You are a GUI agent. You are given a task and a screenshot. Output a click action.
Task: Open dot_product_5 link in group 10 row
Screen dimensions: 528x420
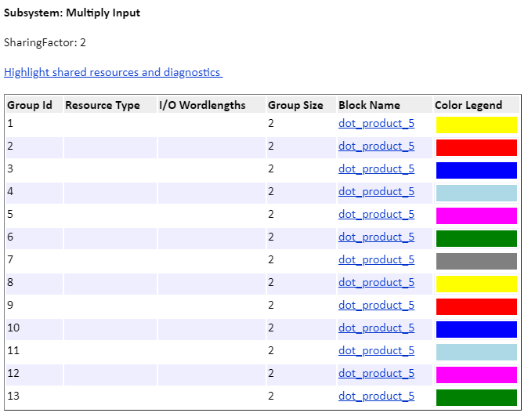pyautogui.click(x=376, y=328)
